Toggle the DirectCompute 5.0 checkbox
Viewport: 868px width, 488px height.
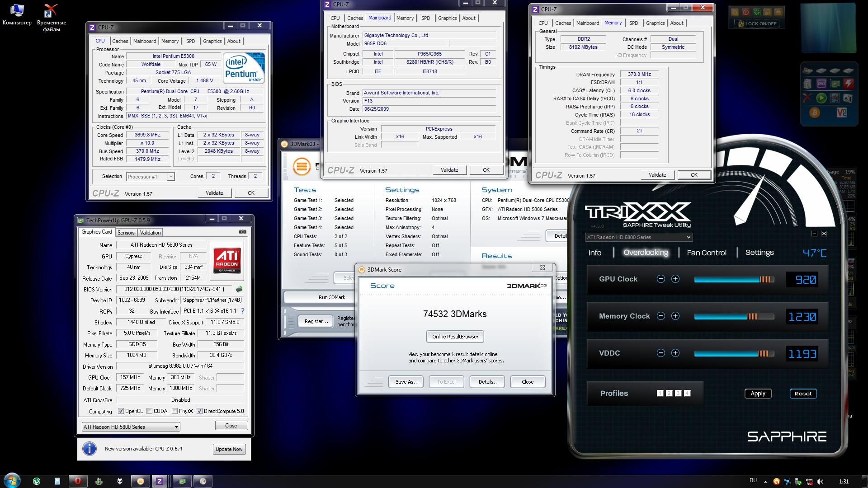pyautogui.click(x=199, y=411)
